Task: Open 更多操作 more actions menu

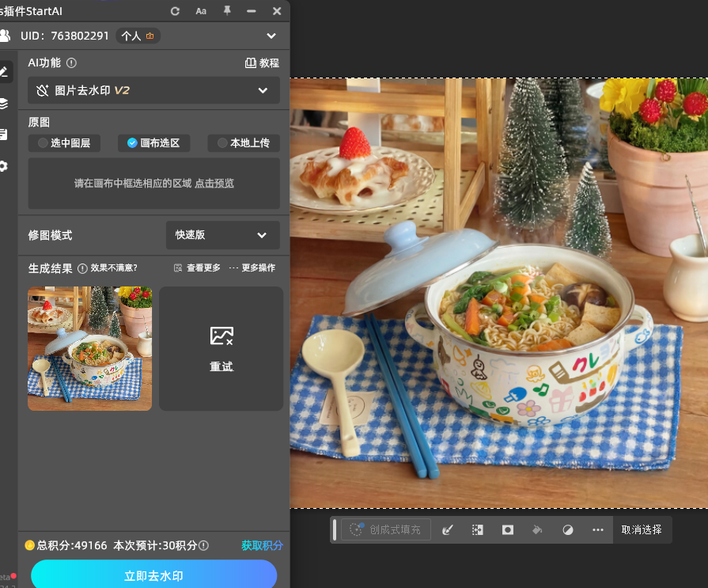Action: coord(252,267)
